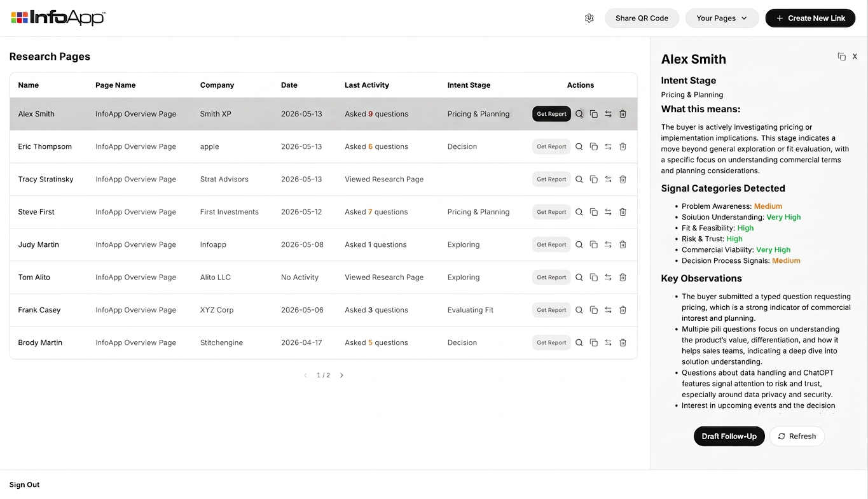The image size is (868, 499).
Task: Trash icon in Eric Thompson row
Action: [623, 146]
